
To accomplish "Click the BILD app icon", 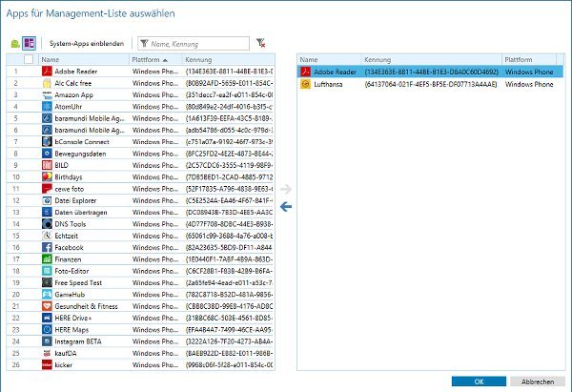I will (x=47, y=165).
